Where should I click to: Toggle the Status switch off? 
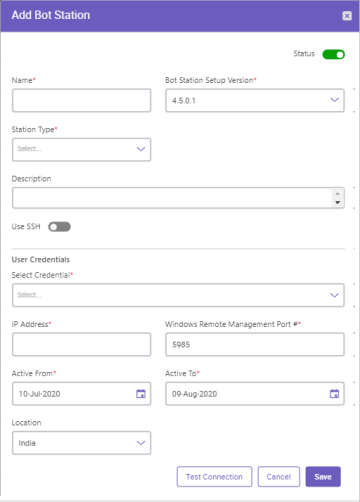pos(333,54)
